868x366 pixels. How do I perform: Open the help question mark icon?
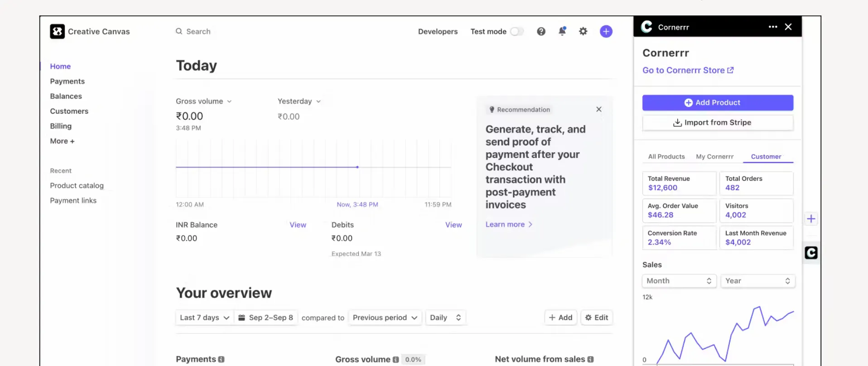pos(541,31)
